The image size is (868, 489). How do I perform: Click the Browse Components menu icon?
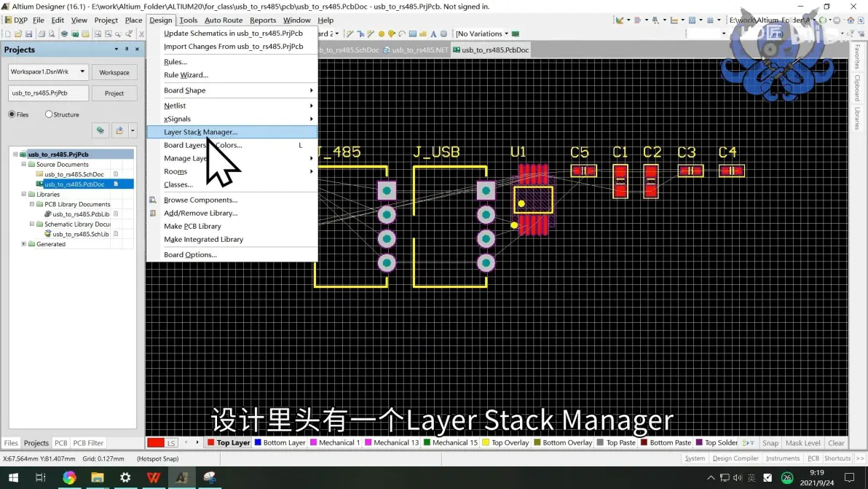tap(153, 200)
